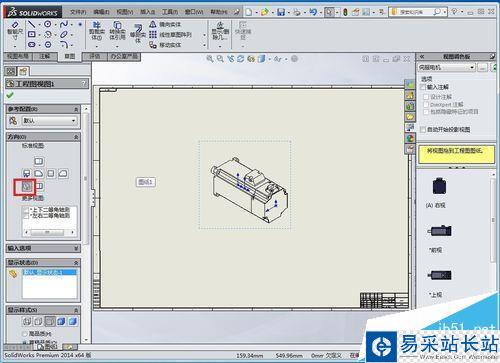500x363 pixels.
Task: Enable 自动开始投影视图 checkbox
Action: tap(423, 130)
